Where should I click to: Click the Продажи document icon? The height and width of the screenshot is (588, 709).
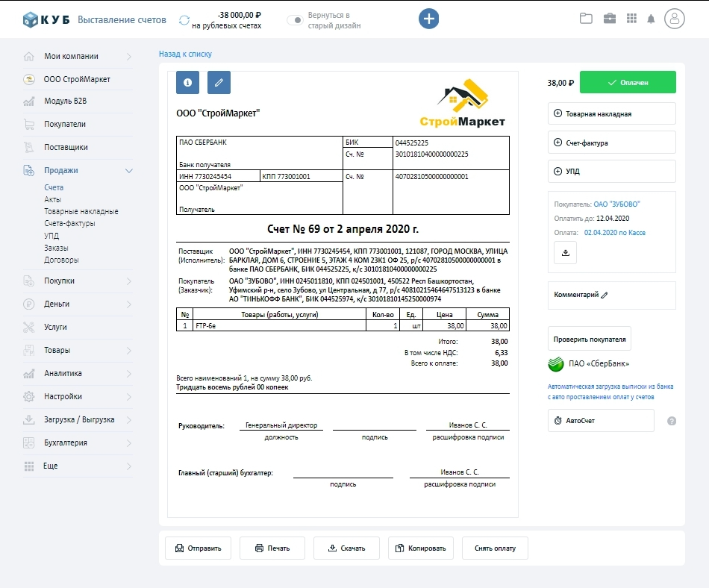(x=29, y=170)
